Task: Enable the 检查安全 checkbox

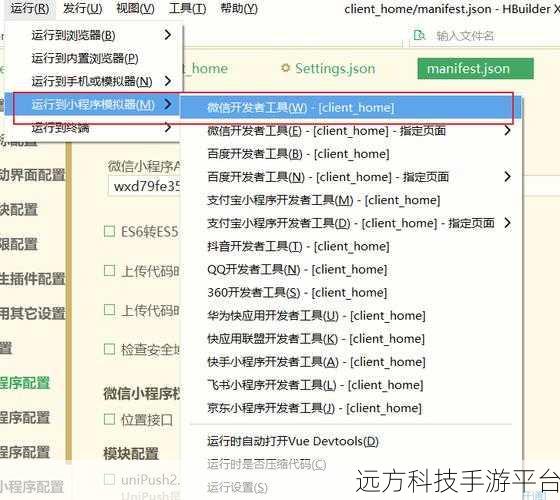Action: (x=109, y=349)
